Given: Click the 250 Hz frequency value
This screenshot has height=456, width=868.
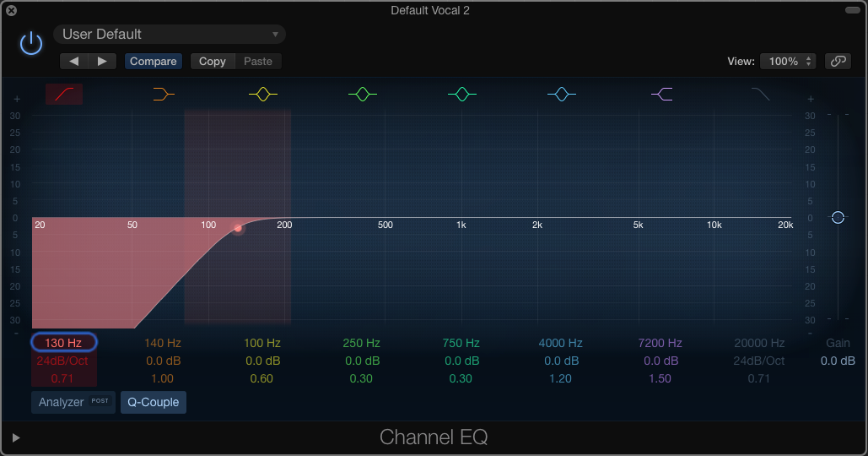Looking at the screenshot, I should [362, 343].
